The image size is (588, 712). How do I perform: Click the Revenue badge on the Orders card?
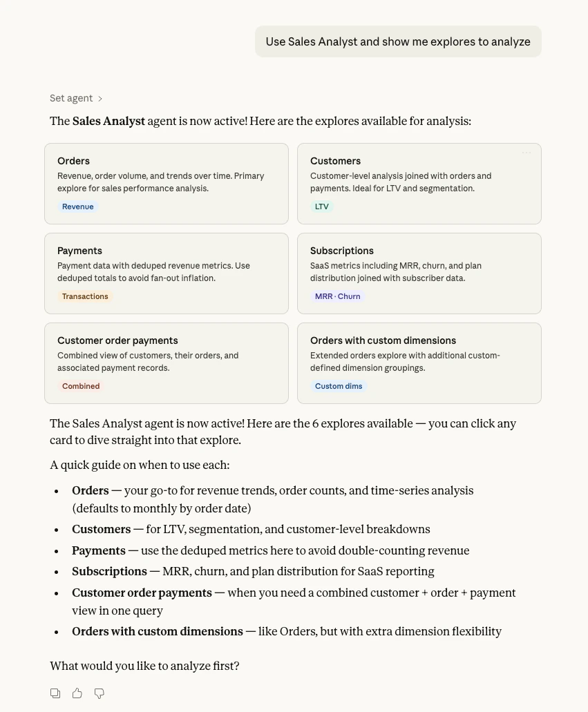coord(77,206)
